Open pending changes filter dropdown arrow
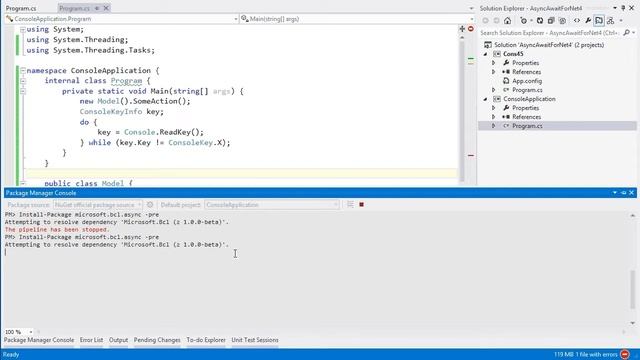This screenshot has width=640, height=360. pyautogui.click(x=531, y=21)
